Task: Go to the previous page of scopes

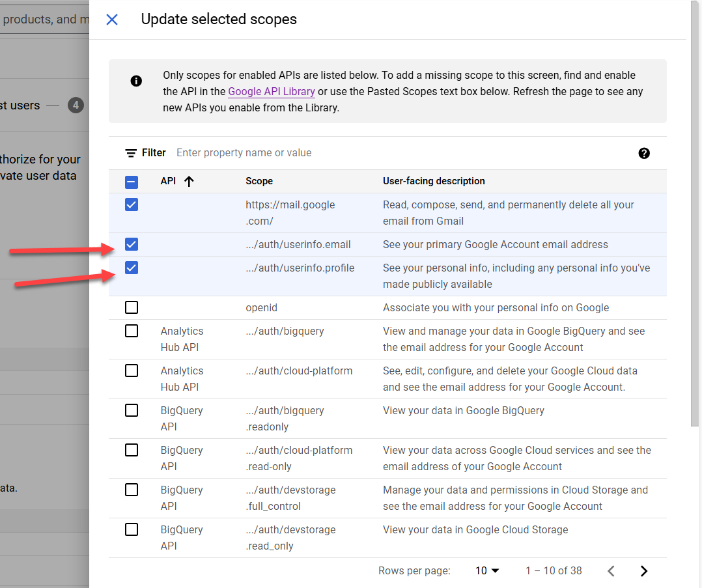Action: [x=611, y=571]
